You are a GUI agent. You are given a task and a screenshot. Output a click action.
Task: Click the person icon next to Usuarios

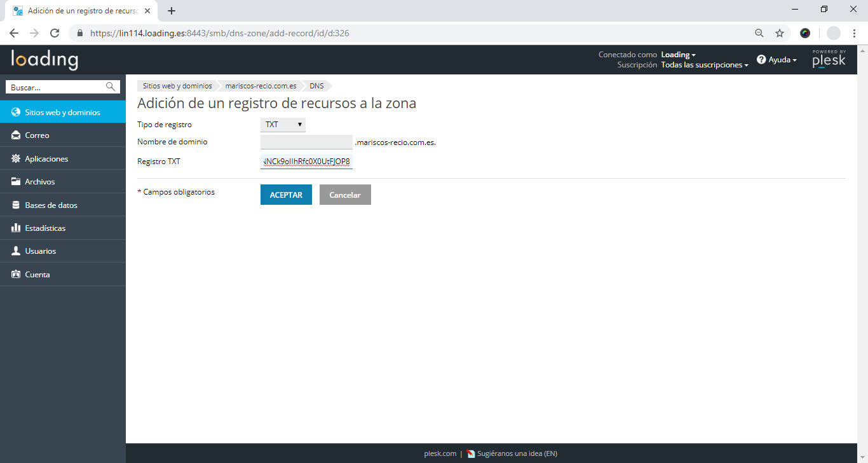(16, 251)
